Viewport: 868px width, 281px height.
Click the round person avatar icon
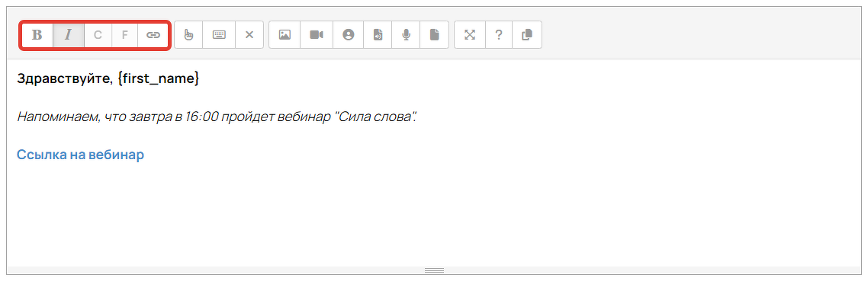(349, 35)
